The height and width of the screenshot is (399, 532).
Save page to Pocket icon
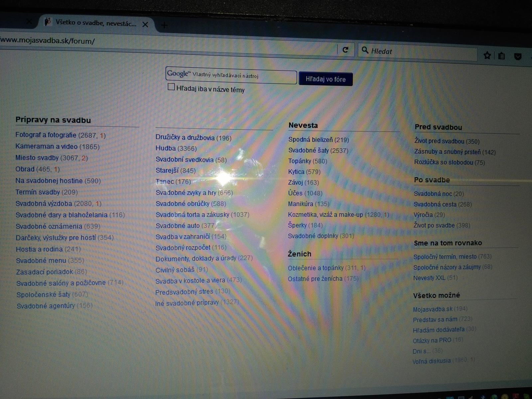click(518, 57)
